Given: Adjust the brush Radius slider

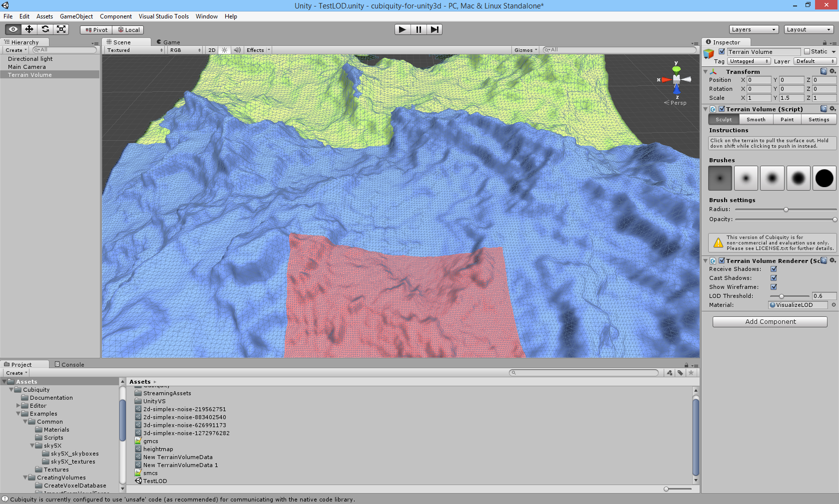Looking at the screenshot, I should click(x=786, y=210).
